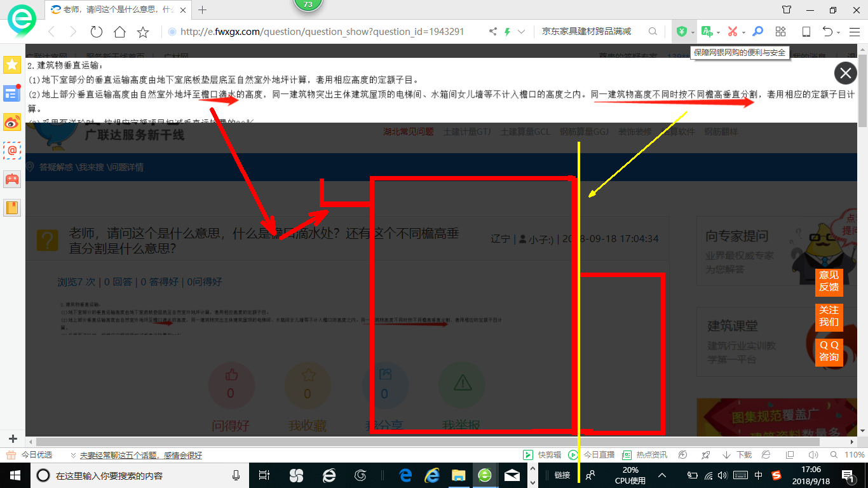
Task: Open File Explorer from taskbar
Action: click(x=458, y=475)
